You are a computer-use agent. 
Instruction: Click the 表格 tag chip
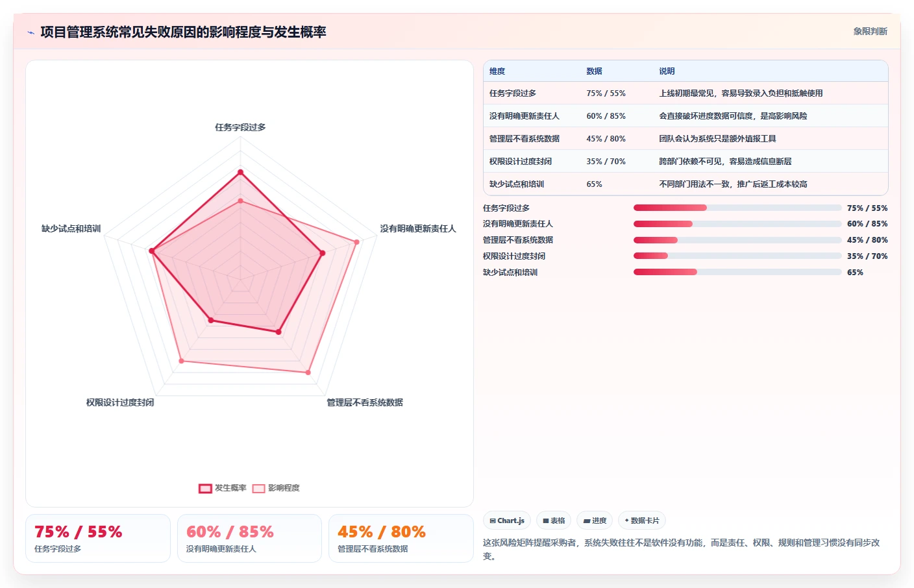pyautogui.click(x=554, y=521)
